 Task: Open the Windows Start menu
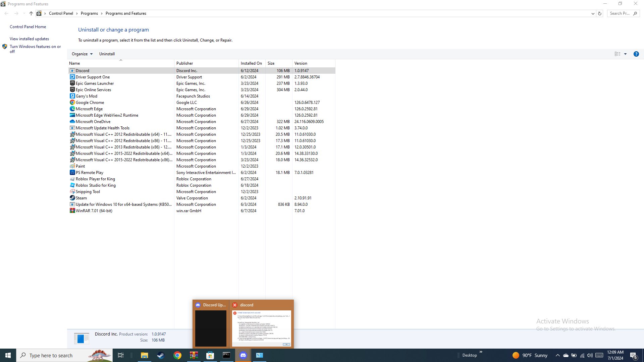[8, 355]
